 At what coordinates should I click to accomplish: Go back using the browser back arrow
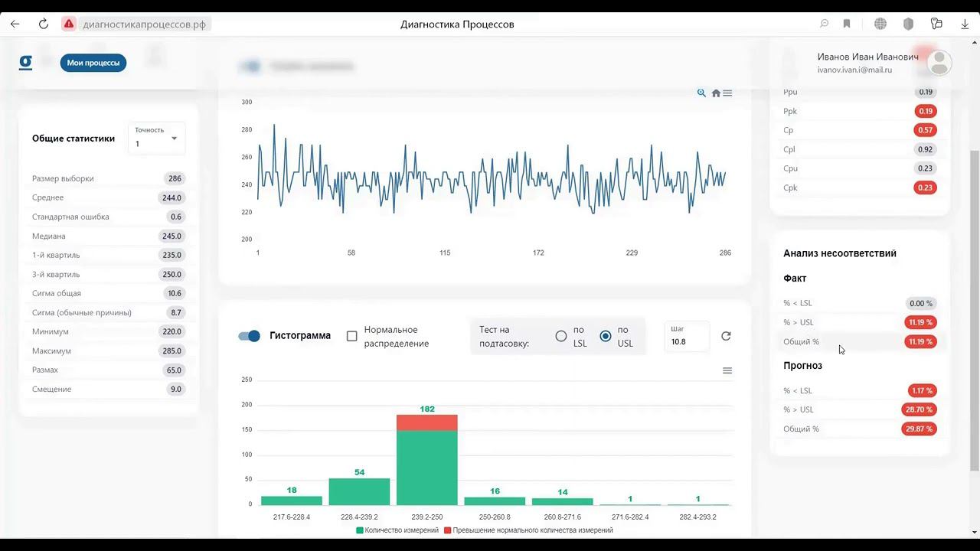click(x=15, y=24)
